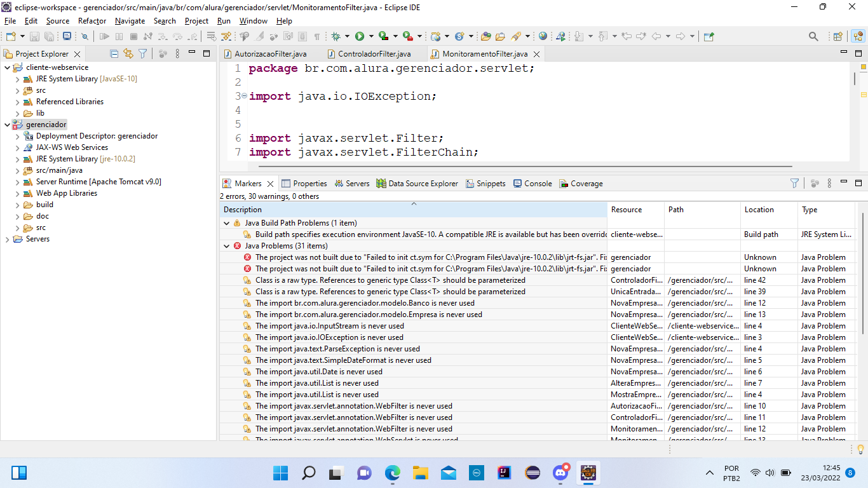868x488 pixels.
Task: Minimize the Markers panel
Action: tap(844, 182)
